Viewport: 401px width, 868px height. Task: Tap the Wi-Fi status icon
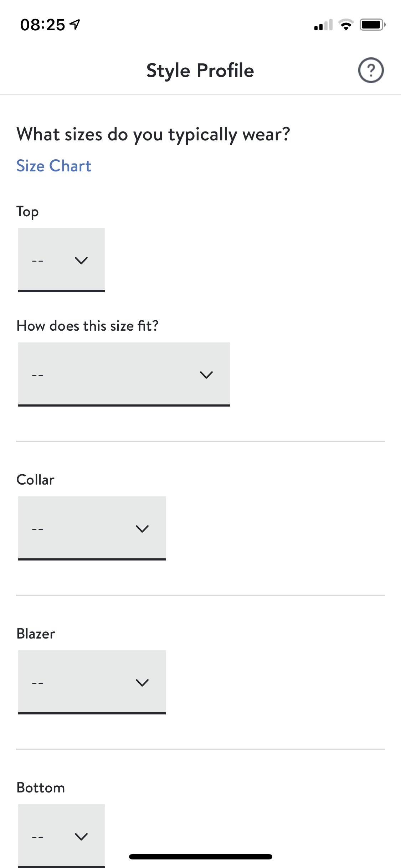[346, 25]
